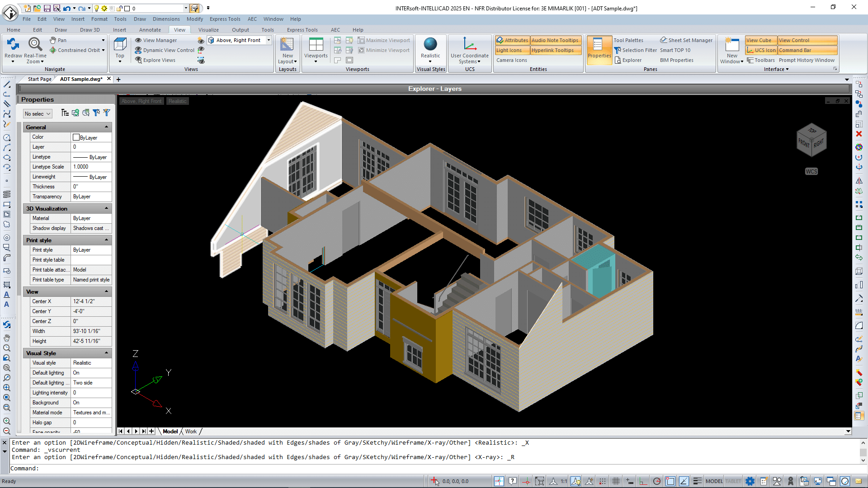Open the Above, Right Front view dropdown
This screenshot has height=488, width=868.
point(269,40)
